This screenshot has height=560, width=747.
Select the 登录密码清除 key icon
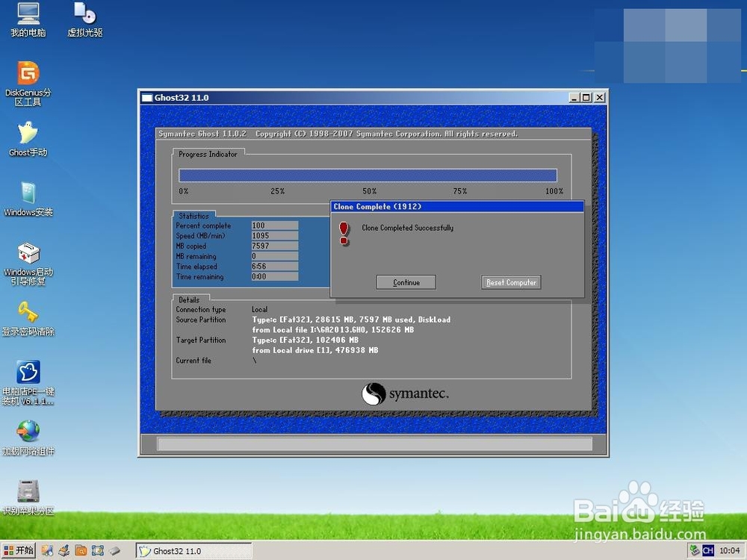click(x=28, y=318)
